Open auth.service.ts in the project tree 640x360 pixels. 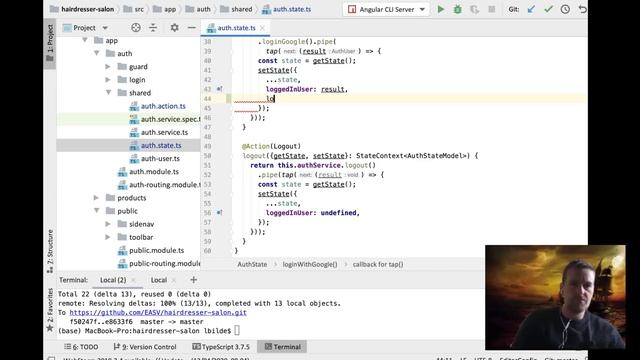pos(164,132)
